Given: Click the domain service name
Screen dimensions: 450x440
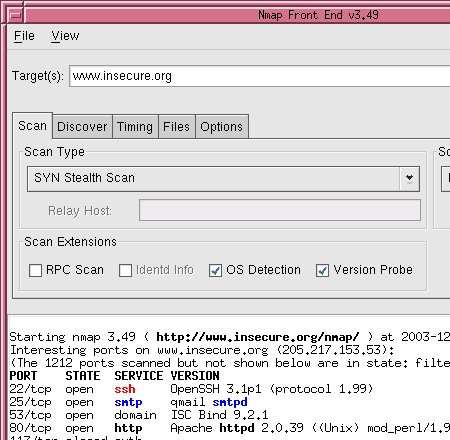Looking at the screenshot, I should 135,415.
